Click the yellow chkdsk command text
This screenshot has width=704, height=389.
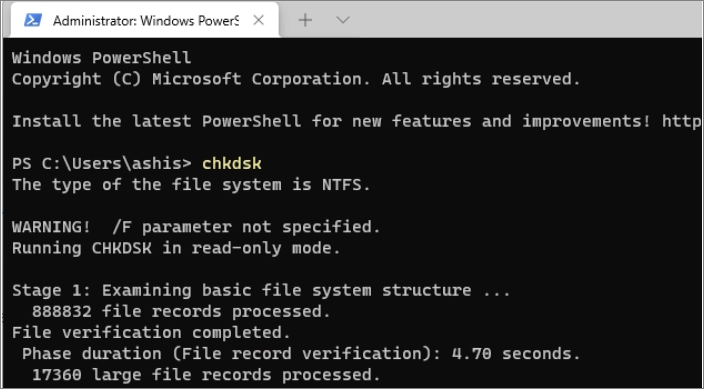tap(232, 163)
